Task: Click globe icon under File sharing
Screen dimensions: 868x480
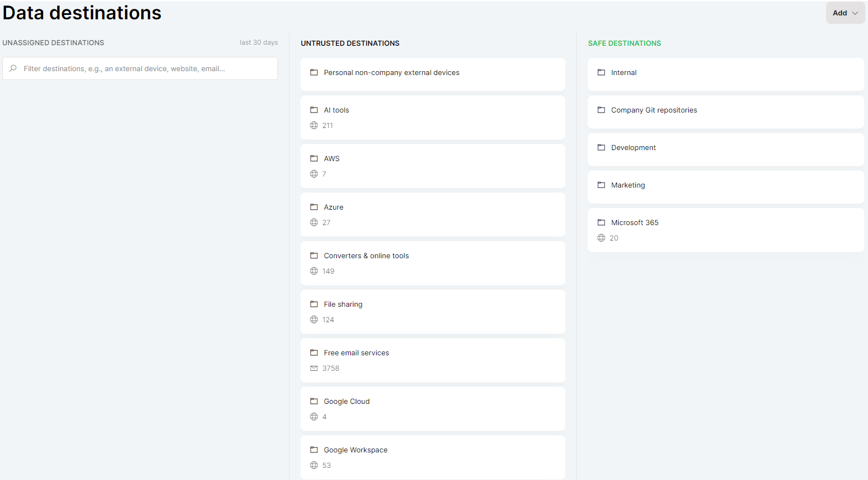Action: [x=314, y=319]
